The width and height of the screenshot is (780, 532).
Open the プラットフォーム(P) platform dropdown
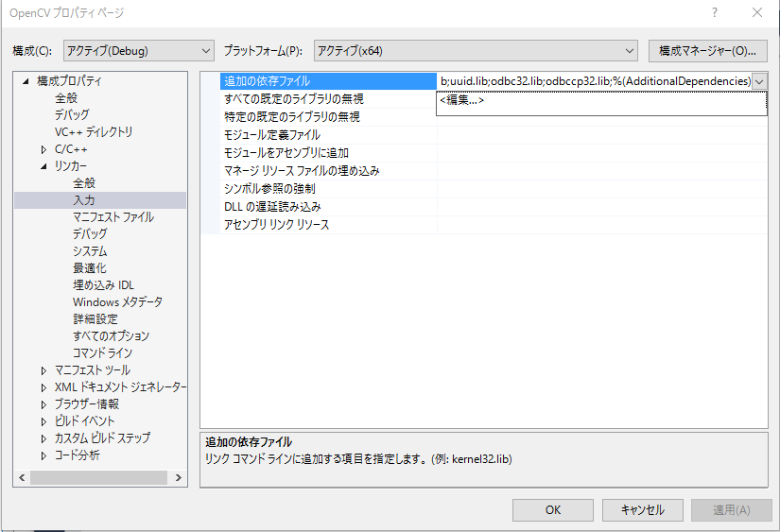pos(476,50)
